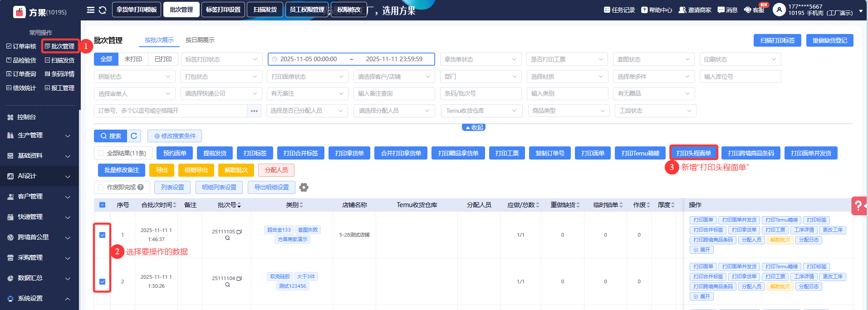Expand the AI设计 sidebar menu
The height and width of the screenshot is (310, 868).
39,176
